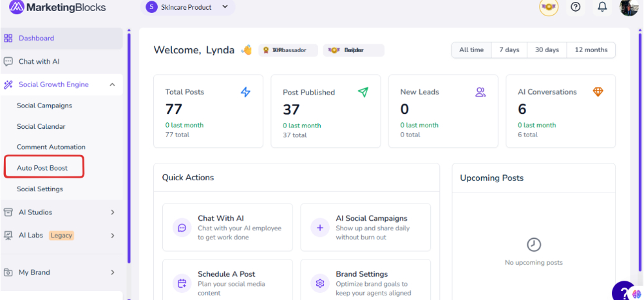Viewport: 644px width, 300px height.
Task: Select the All time filter
Action: coord(471,50)
